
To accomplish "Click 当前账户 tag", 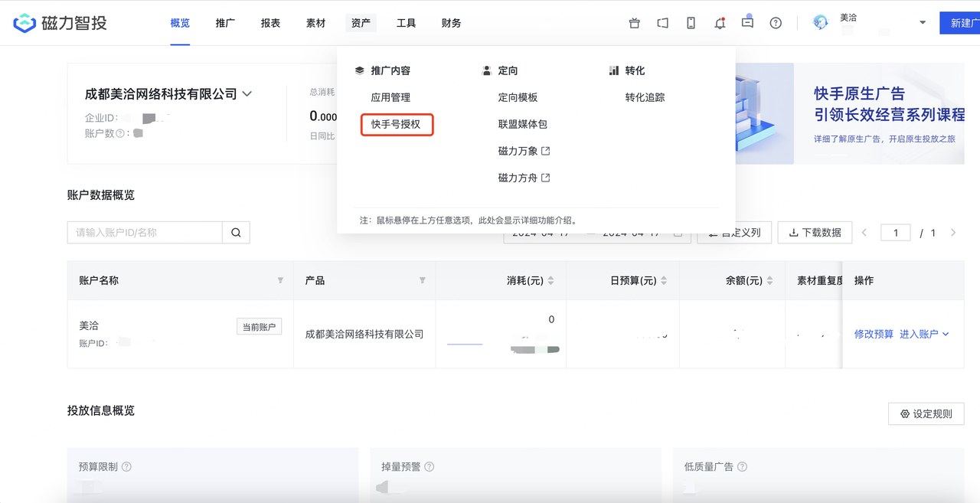I will (x=259, y=327).
